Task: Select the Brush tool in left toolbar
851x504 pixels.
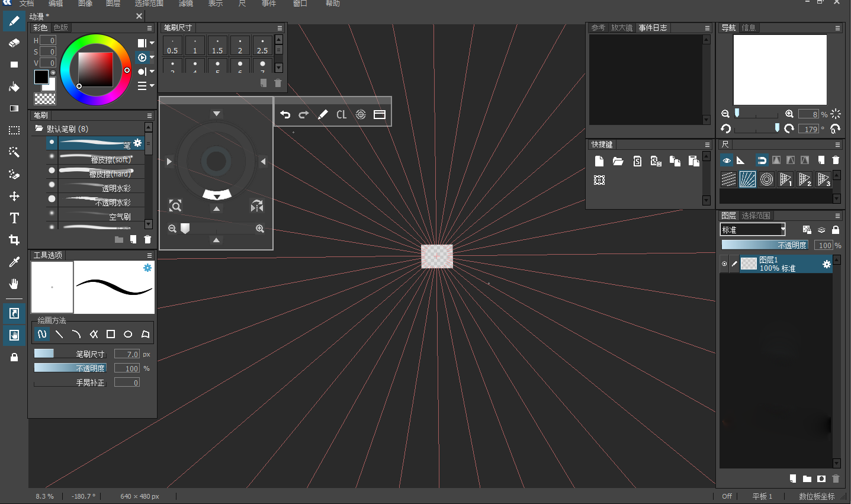Action: pos(14,21)
